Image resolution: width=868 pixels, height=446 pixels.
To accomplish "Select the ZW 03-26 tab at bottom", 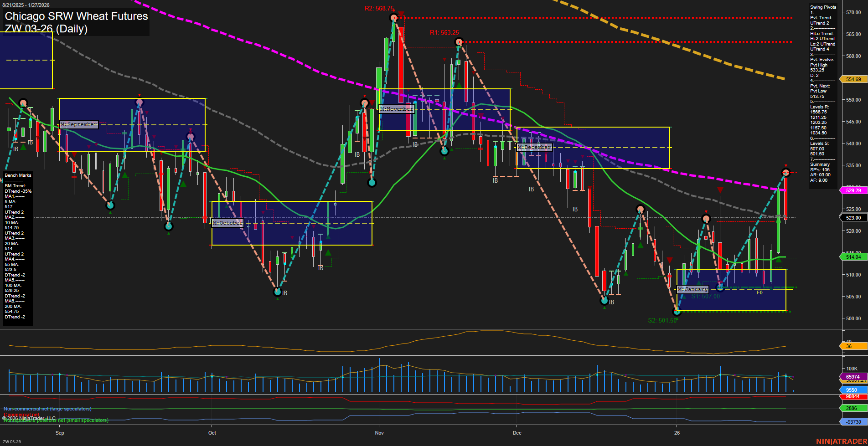I will tap(11, 441).
